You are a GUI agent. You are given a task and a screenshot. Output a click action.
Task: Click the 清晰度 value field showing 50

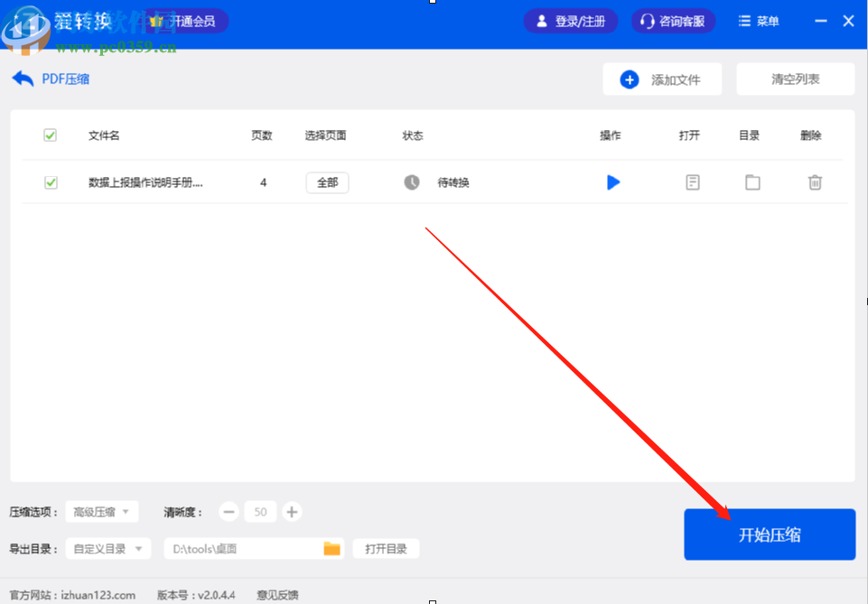[261, 512]
